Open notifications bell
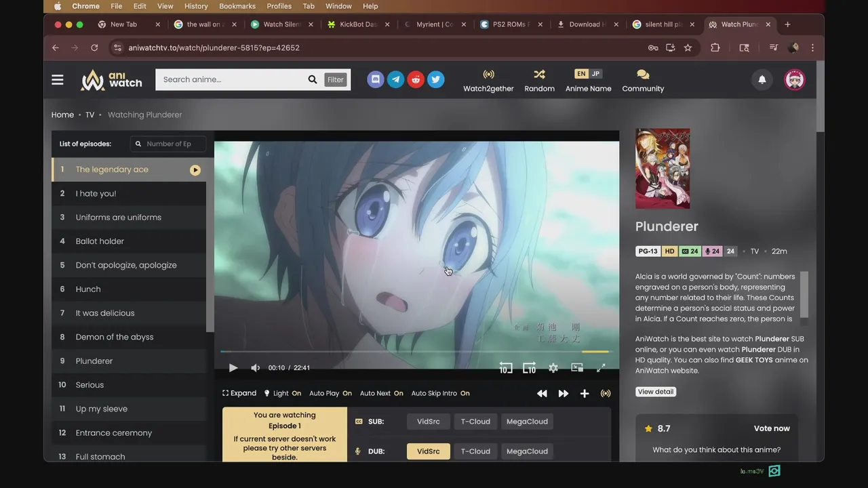The image size is (868, 488). tap(762, 79)
